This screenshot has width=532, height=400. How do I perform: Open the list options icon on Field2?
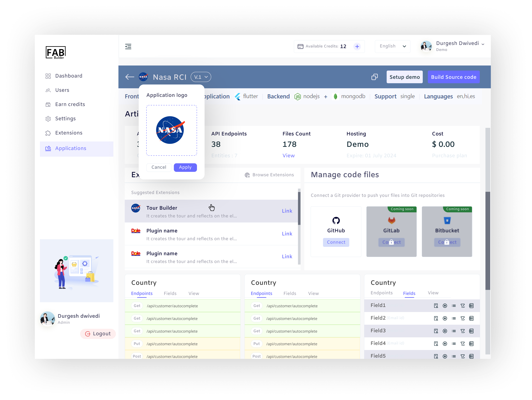(x=454, y=318)
